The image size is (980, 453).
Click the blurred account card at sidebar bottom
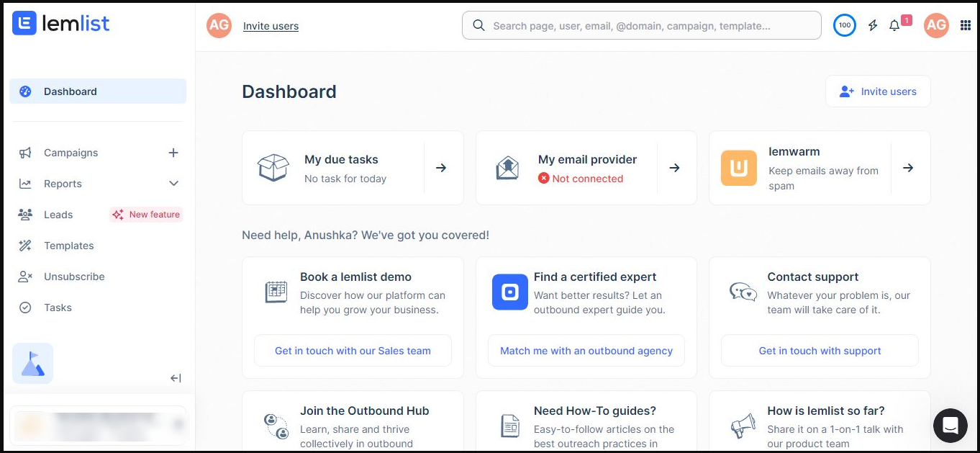(x=97, y=426)
